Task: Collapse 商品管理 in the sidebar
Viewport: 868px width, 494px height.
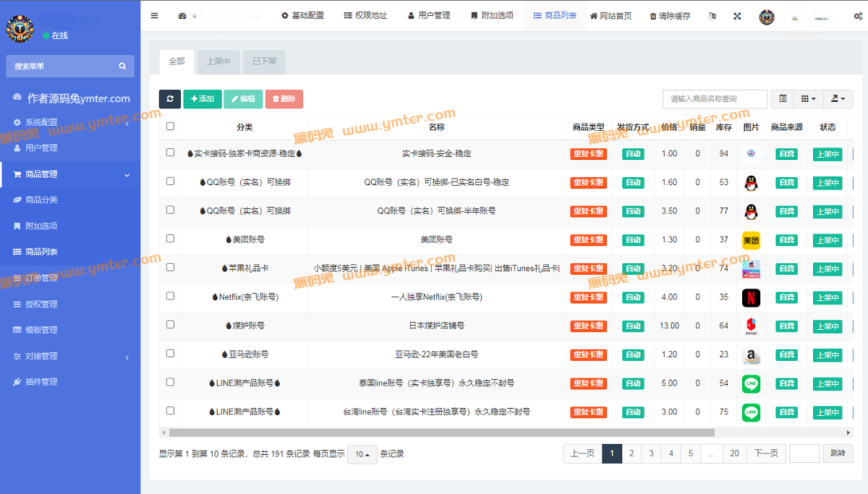Action: click(x=70, y=174)
